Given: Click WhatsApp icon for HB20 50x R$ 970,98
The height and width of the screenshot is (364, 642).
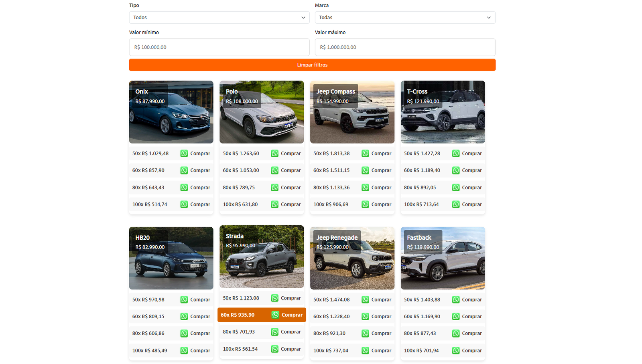Looking at the screenshot, I should click(184, 299).
